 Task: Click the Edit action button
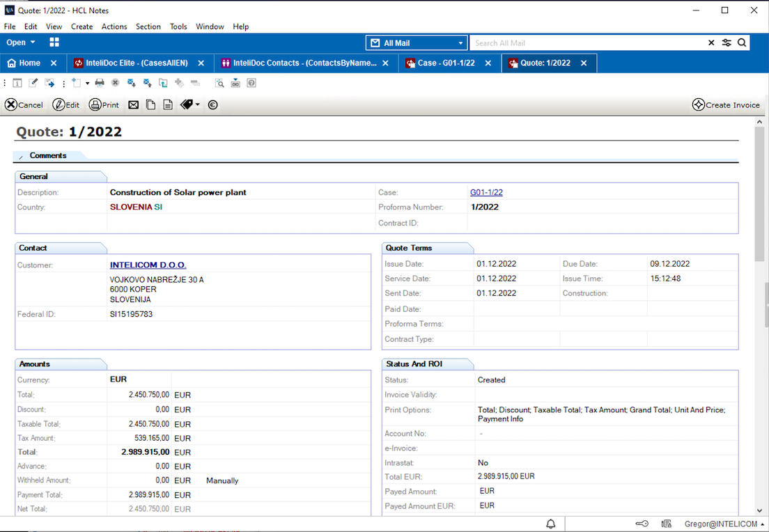click(66, 104)
